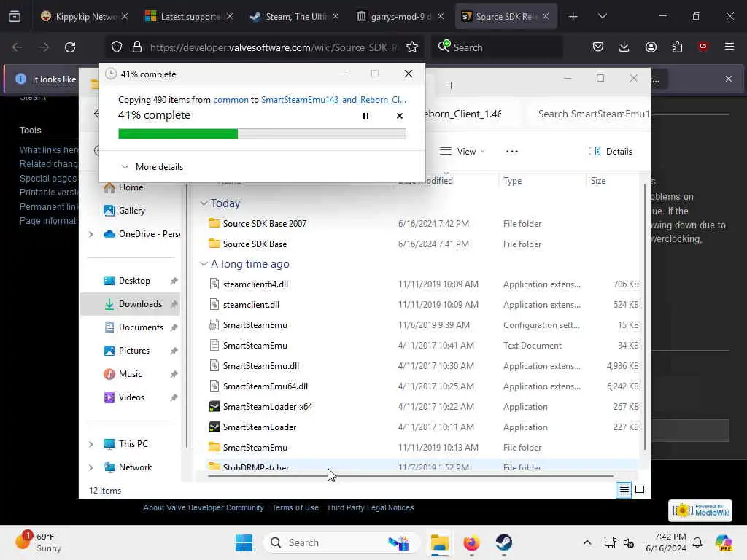Switch to large thumbnails view icon
The height and width of the screenshot is (560, 747).
tap(640, 490)
